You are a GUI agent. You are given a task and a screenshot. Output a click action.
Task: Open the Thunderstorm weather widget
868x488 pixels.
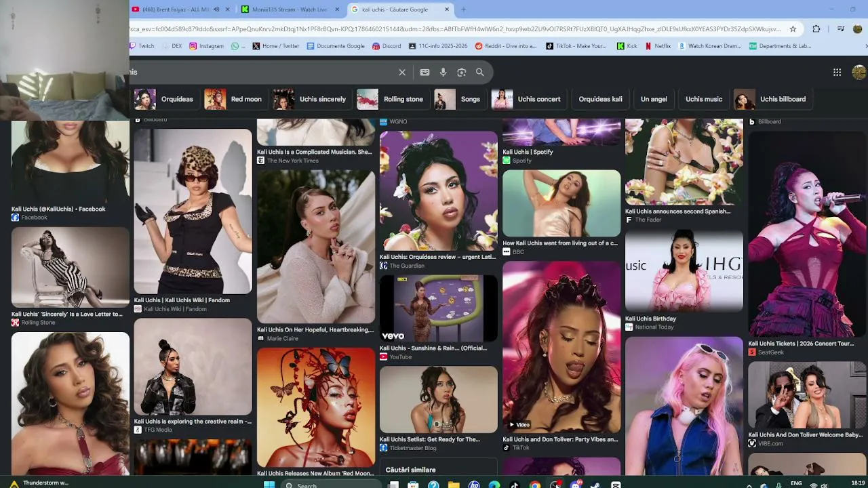[39, 483]
